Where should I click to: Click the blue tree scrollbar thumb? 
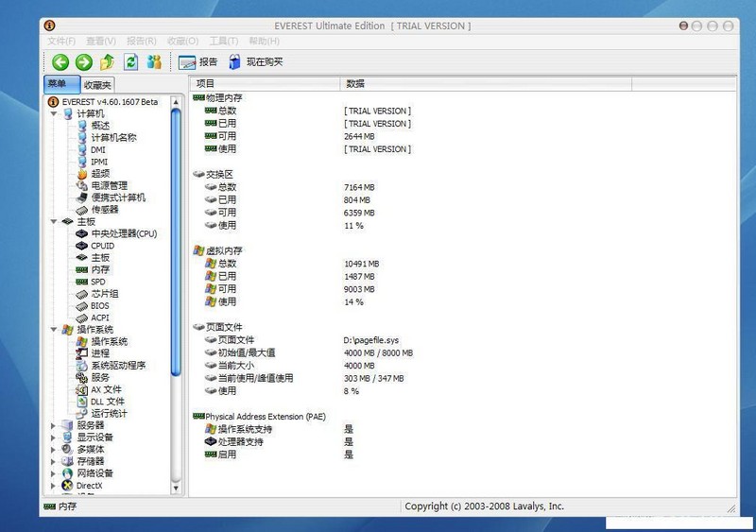point(176,241)
